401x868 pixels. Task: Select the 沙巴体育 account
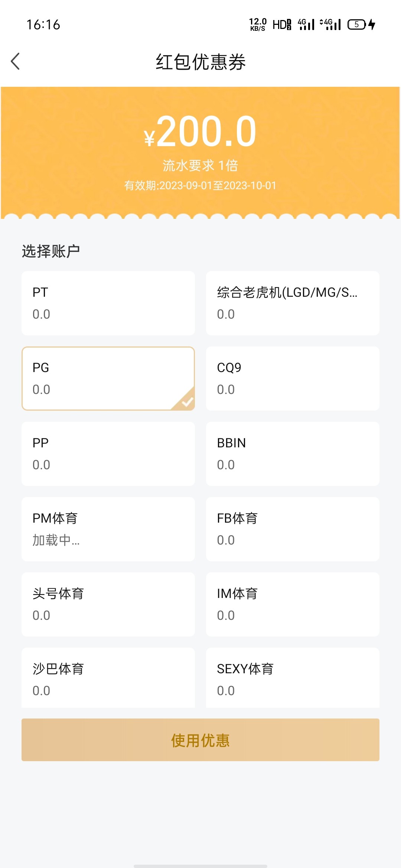(x=108, y=678)
